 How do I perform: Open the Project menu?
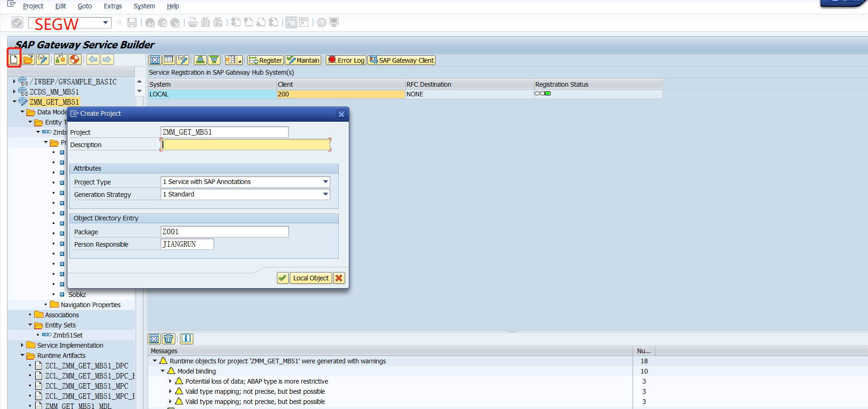pos(33,6)
